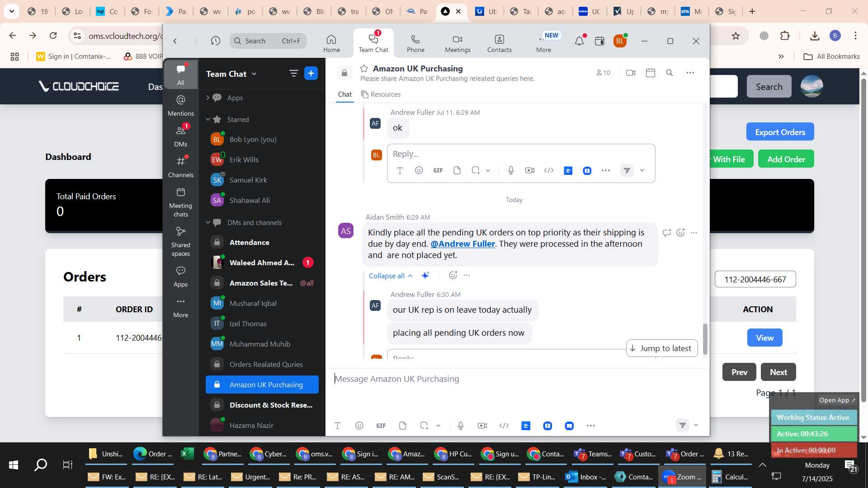The image size is (868, 488).
Task: Open Excel from the taskbar
Action: (187, 454)
